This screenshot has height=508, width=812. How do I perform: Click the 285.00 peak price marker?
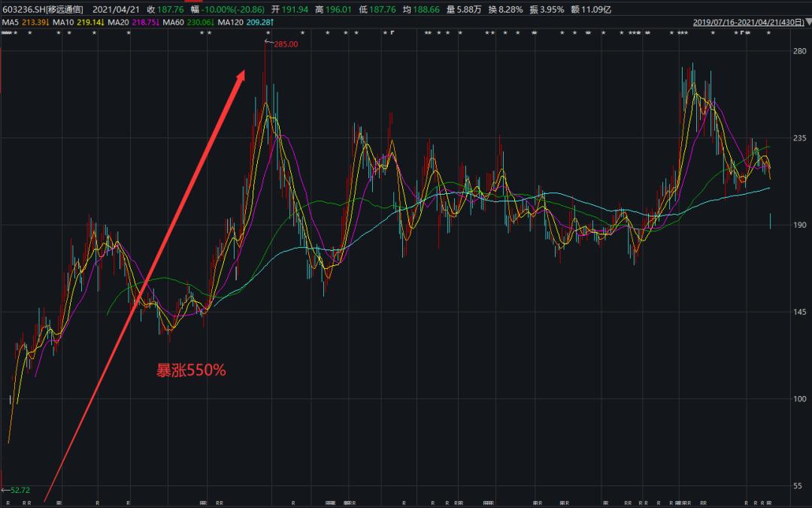pyautogui.click(x=285, y=44)
